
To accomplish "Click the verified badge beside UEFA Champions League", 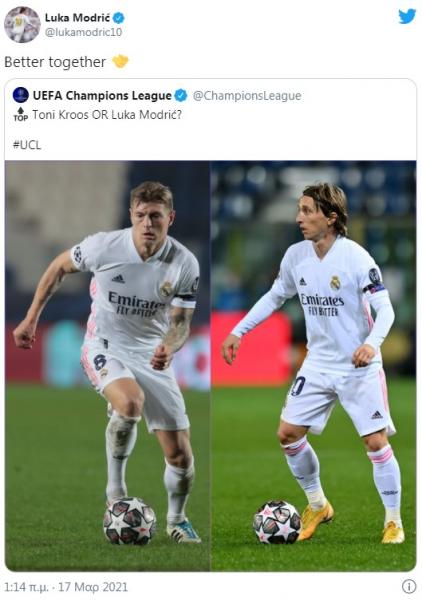I will pyautogui.click(x=181, y=95).
